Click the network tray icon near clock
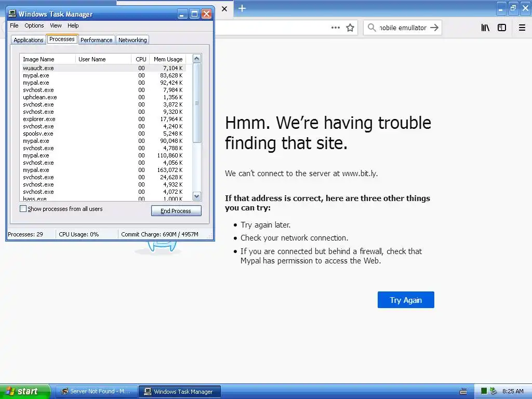This screenshot has height=399, width=532. 493,391
